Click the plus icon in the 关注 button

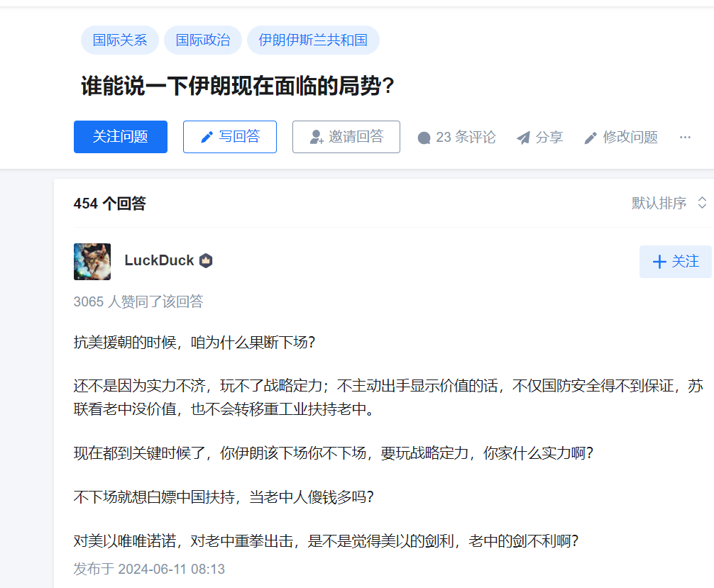[659, 262]
